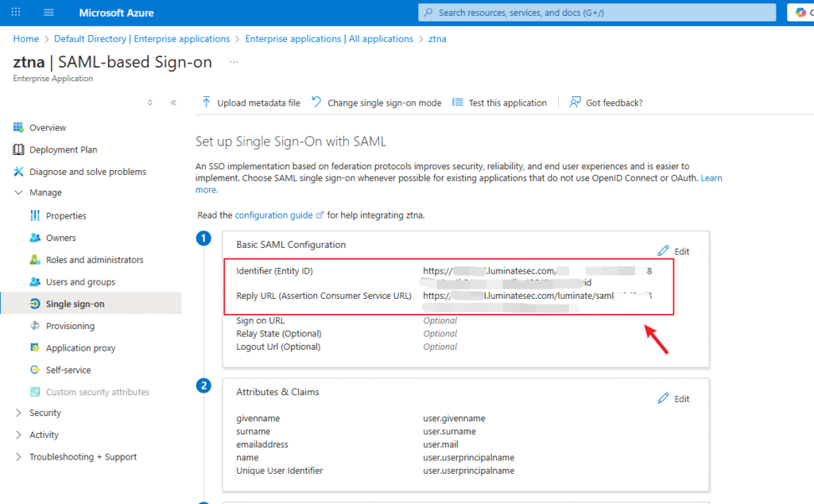Open the Provisioning menu item

pos(70,326)
